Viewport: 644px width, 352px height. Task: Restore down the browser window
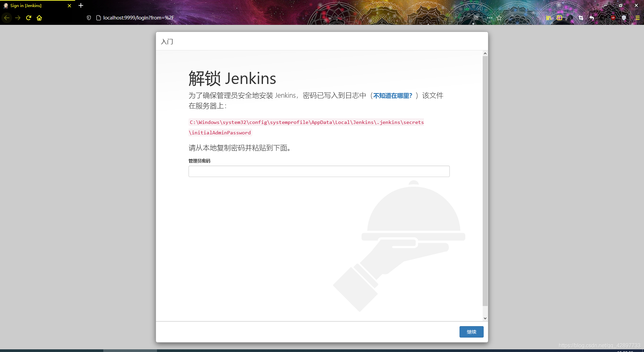coord(621,5)
